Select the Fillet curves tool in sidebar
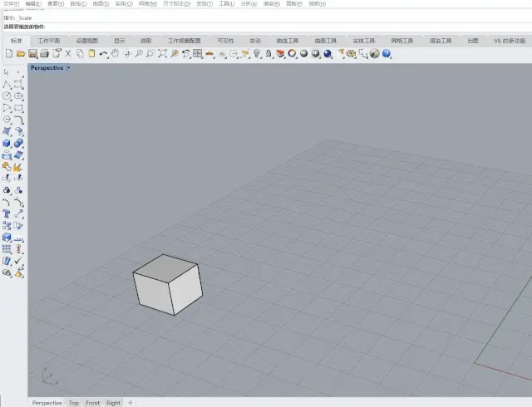 [18, 120]
